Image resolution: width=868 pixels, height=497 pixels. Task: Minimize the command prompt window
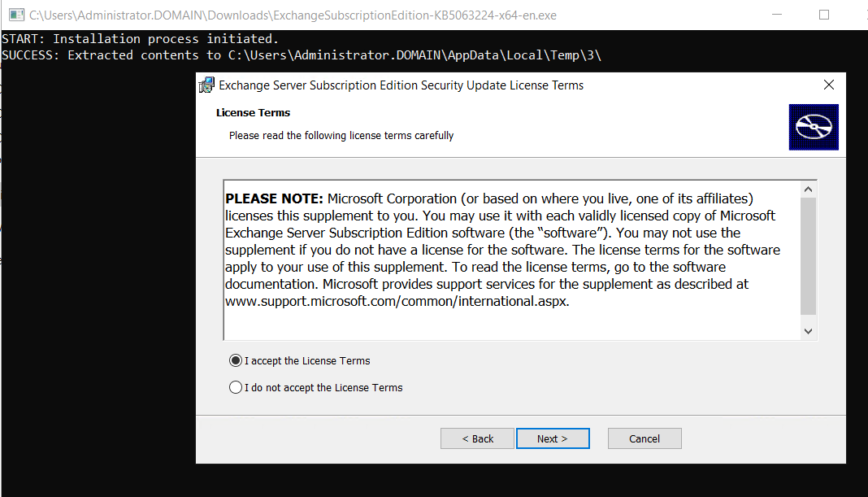779,15
